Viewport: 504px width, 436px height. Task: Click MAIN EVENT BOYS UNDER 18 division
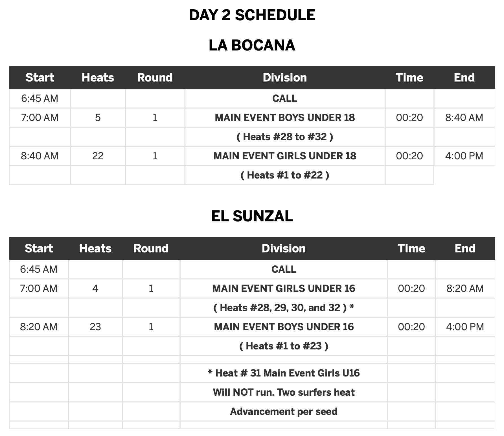285,118
